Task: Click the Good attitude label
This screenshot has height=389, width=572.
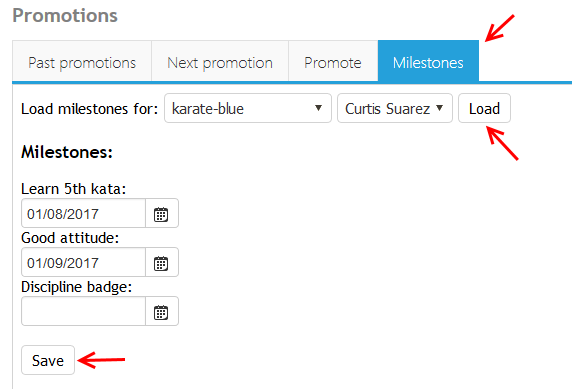Action: click(x=70, y=238)
